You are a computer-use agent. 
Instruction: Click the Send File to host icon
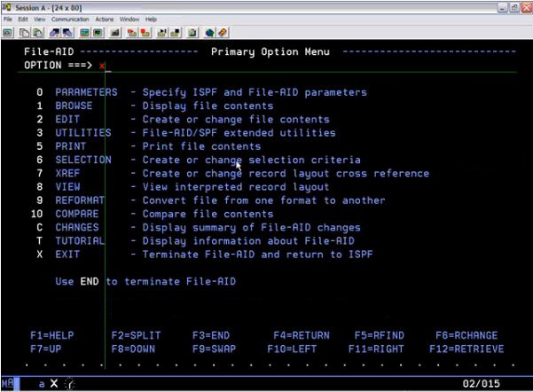coord(55,33)
